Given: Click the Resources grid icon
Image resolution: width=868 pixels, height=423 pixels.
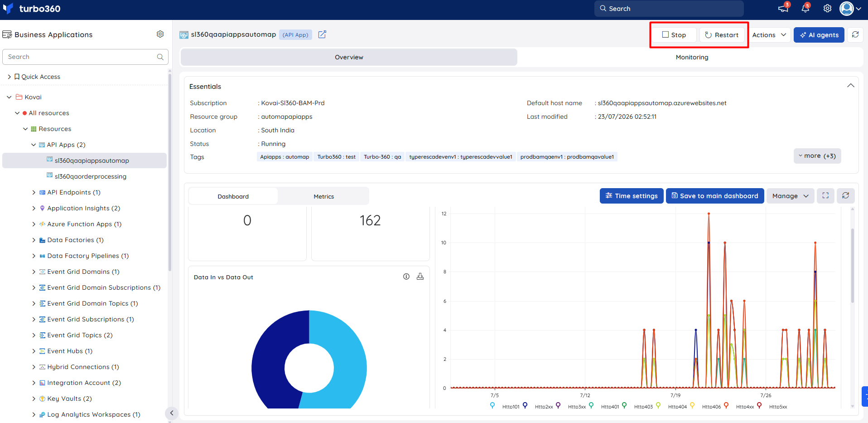Looking at the screenshot, I should [34, 129].
